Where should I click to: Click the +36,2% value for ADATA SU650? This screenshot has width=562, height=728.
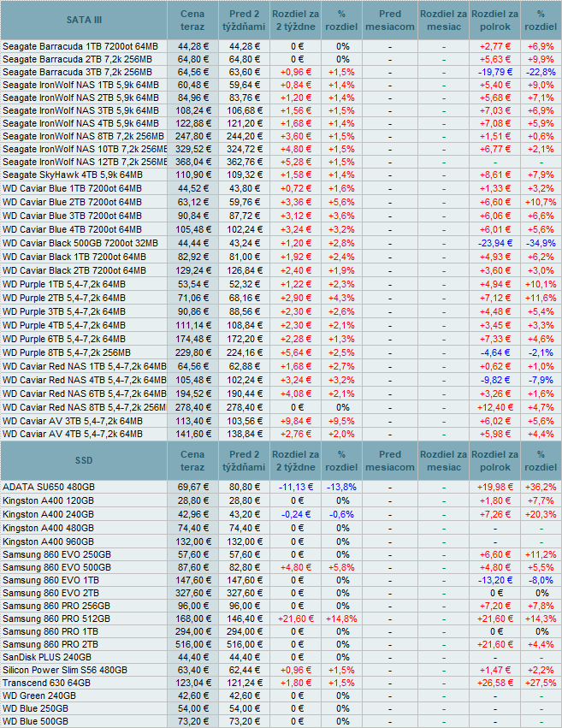point(541,487)
